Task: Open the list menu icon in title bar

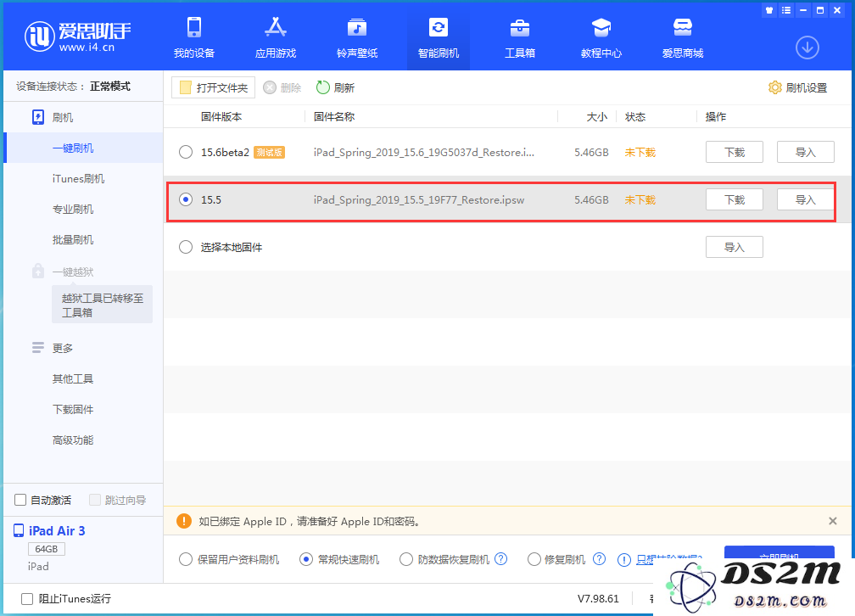Action: coord(785,10)
